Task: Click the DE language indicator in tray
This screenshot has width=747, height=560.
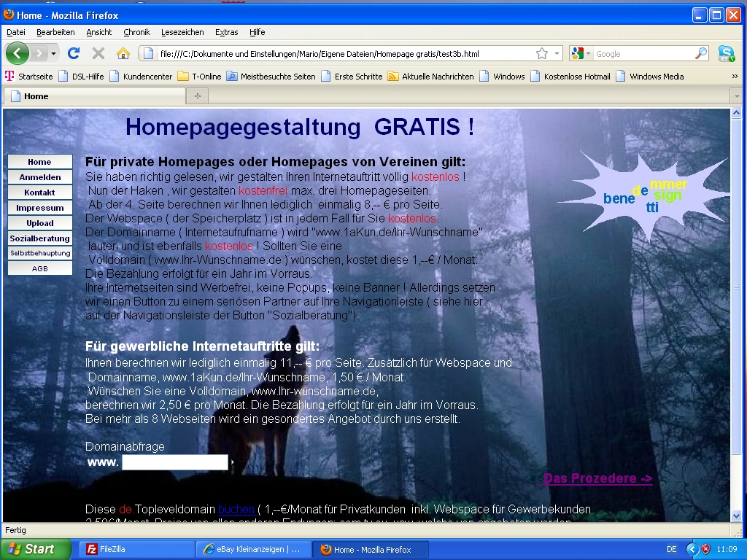Action: click(672, 549)
